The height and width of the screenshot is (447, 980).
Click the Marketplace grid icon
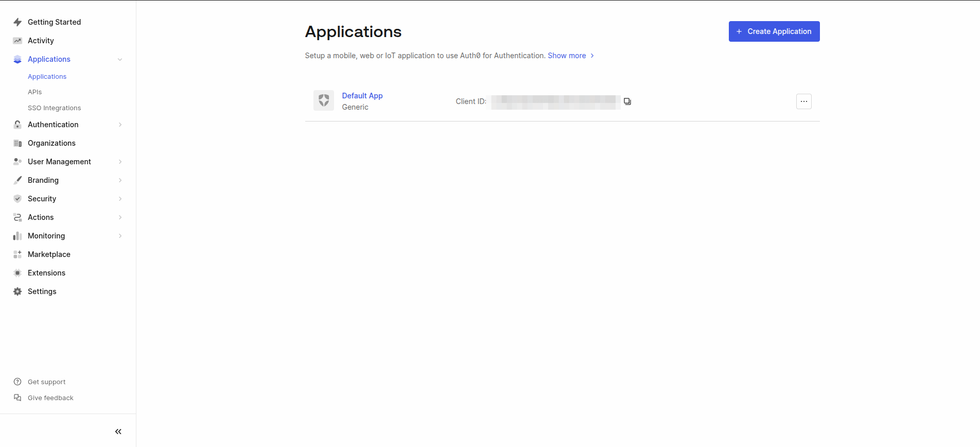pyautogui.click(x=17, y=254)
